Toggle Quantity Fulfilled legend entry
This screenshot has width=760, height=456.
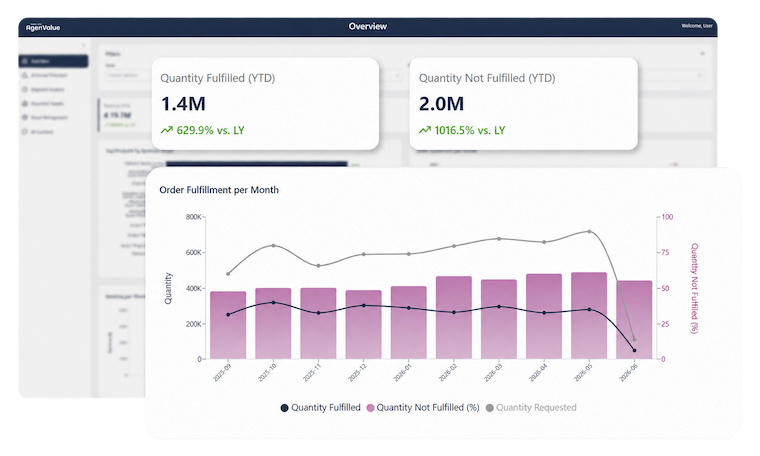[x=320, y=408]
